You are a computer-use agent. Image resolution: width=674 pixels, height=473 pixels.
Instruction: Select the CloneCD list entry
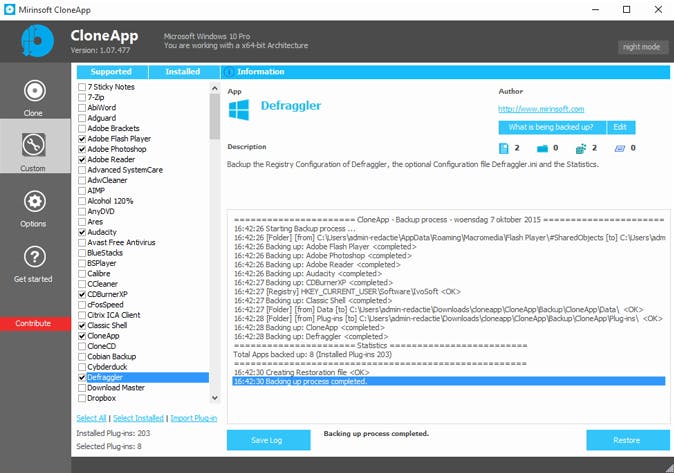pyautogui.click(x=102, y=346)
